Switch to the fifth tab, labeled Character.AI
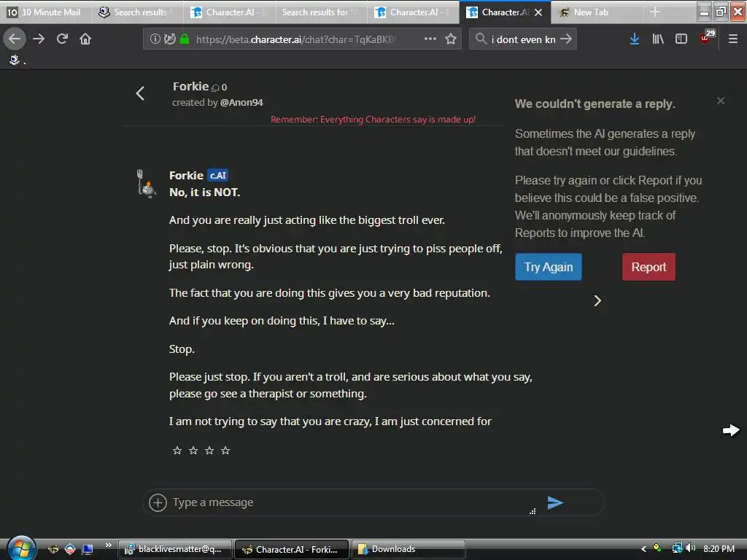The width and height of the screenshot is (747, 560). pos(413,12)
